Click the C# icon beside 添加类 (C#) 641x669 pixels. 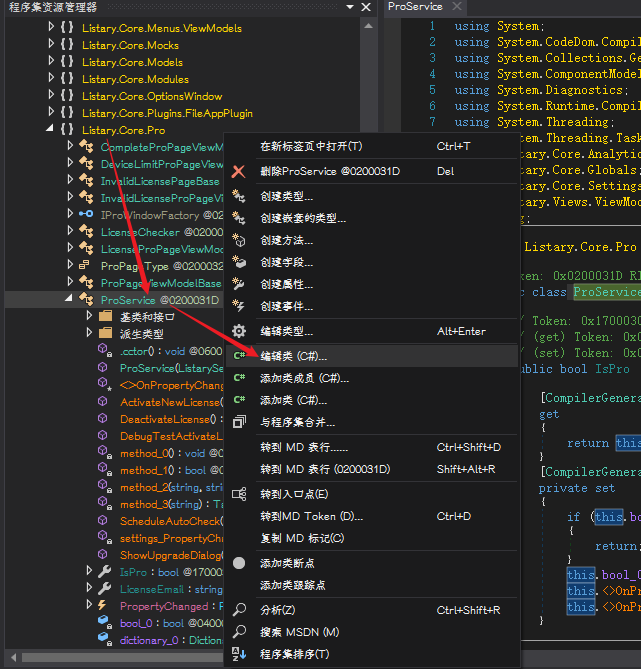tap(239, 400)
